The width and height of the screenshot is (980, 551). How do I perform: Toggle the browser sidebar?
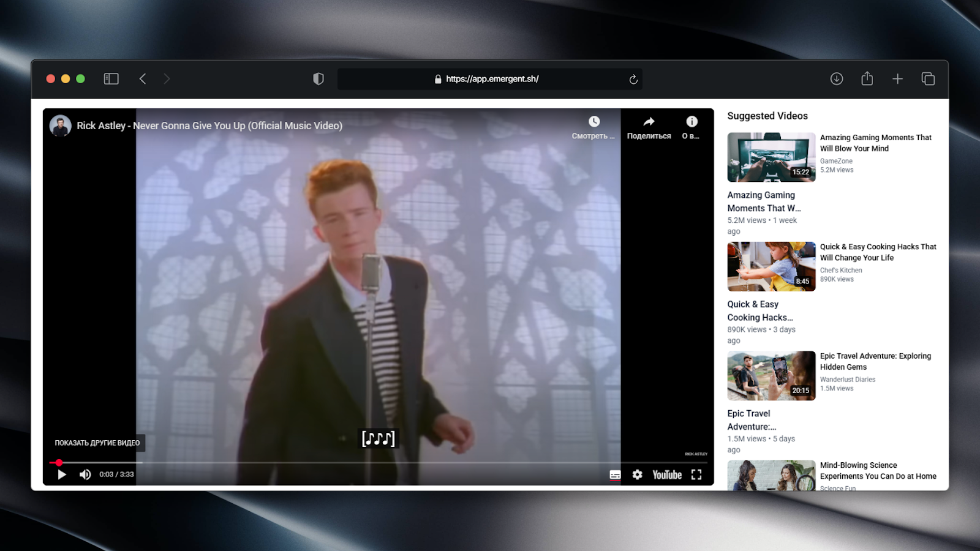[111, 79]
